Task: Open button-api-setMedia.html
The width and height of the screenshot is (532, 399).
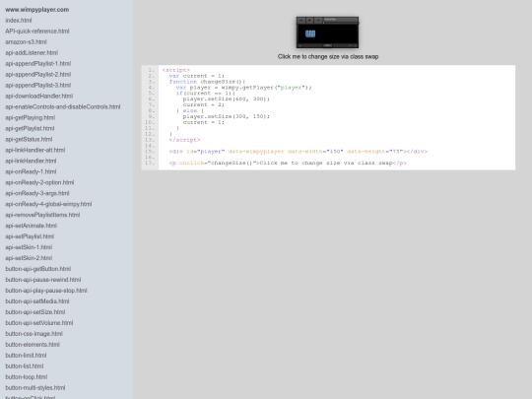Action: coord(37,301)
